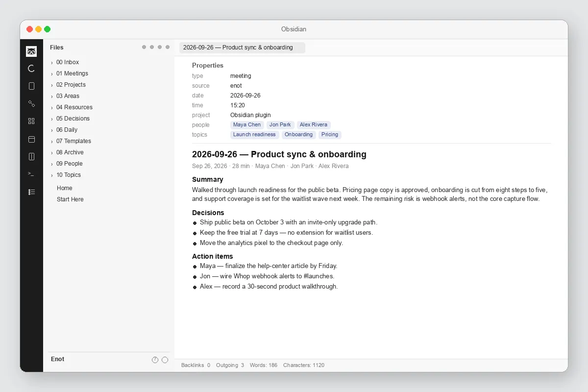
Task: Click the four-squares grid icon in ribbon
Action: pyautogui.click(x=31, y=121)
